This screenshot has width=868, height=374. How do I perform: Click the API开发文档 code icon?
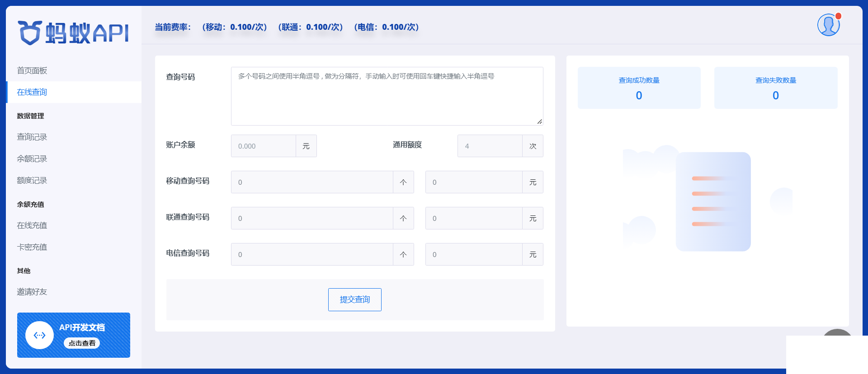(x=40, y=335)
